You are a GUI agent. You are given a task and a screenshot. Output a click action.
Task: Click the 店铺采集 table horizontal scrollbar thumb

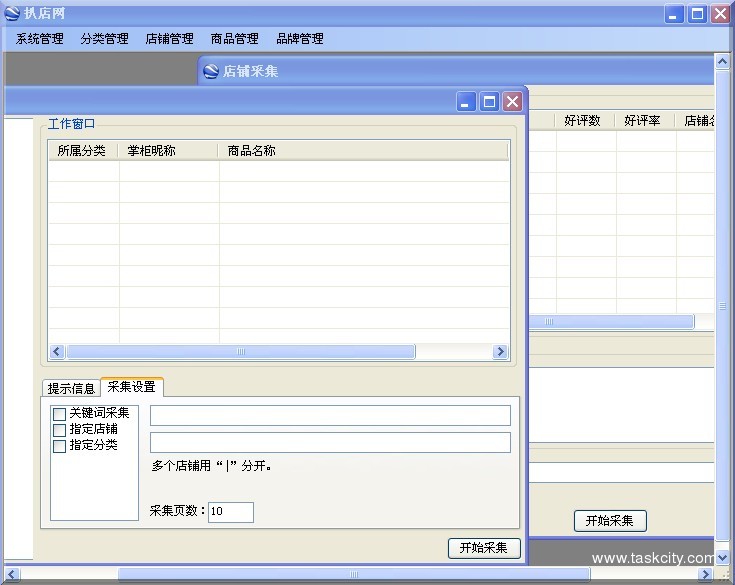tap(611, 322)
